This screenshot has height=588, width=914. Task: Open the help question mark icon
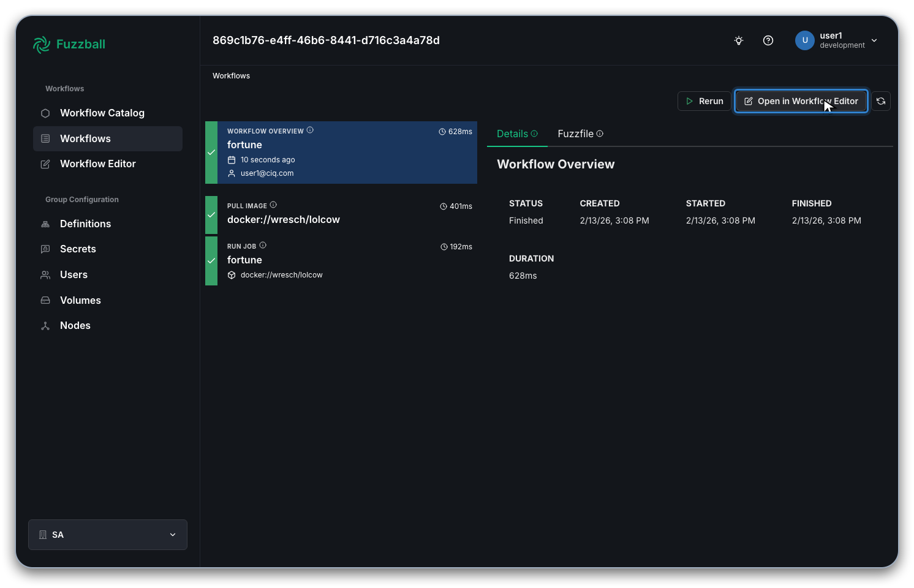768,40
